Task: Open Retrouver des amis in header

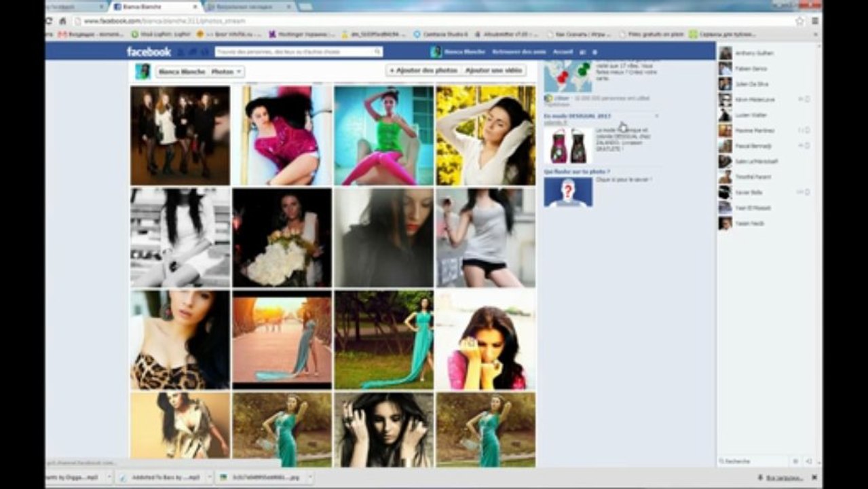Action: [518, 52]
